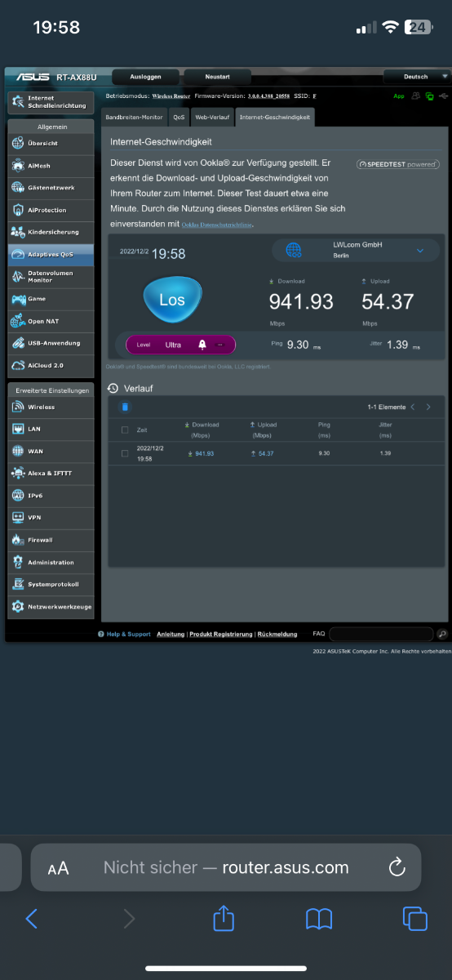Click the FAQ search magnifier icon
Screen dimensions: 452x980
click(x=442, y=634)
